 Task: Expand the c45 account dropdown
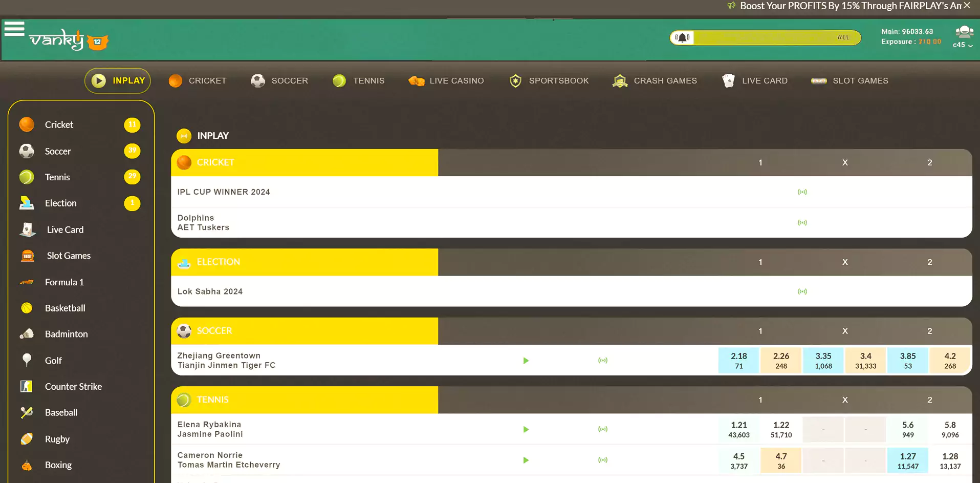tap(963, 45)
